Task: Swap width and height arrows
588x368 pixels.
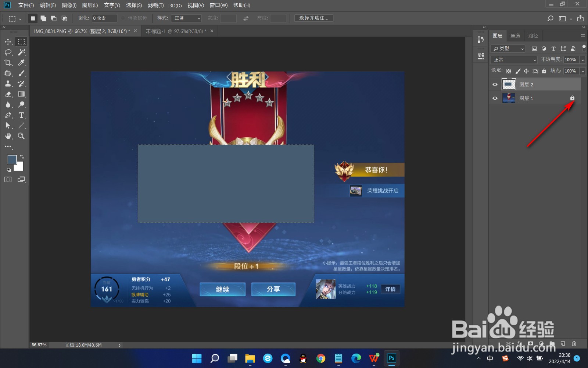Action: [246, 18]
